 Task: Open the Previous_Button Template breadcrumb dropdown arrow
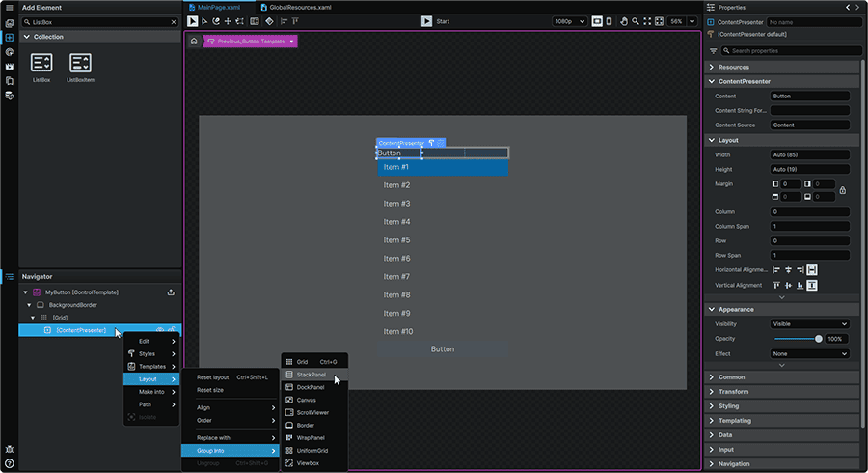tap(291, 41)
